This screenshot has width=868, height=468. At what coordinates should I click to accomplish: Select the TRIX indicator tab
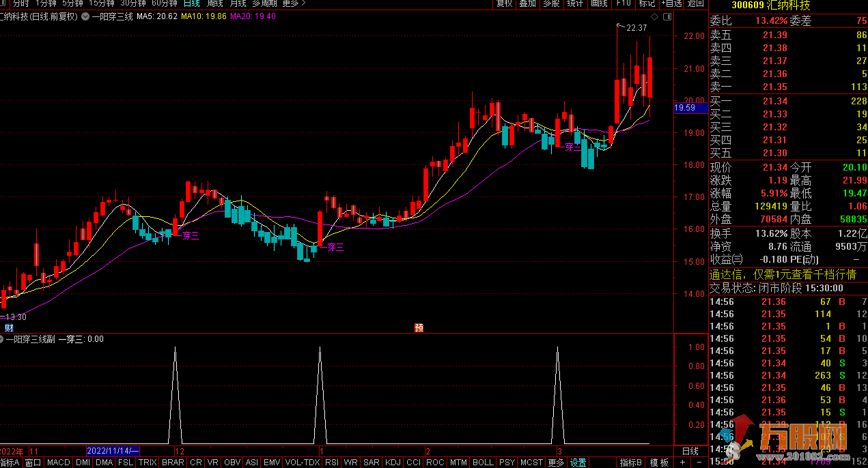coord(148,463)
